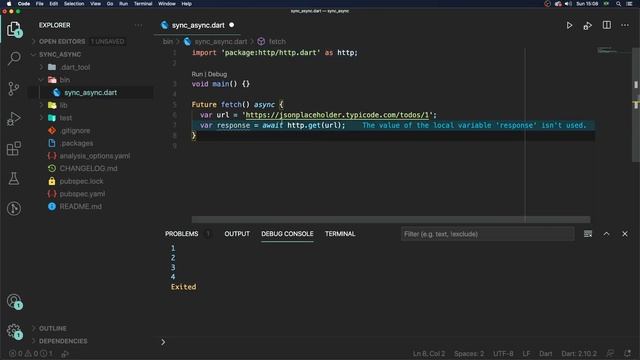Viewport: 640px width, 360px height.
Task: Open sync_async.dart in file tree
Action: [x=91, y=93]
